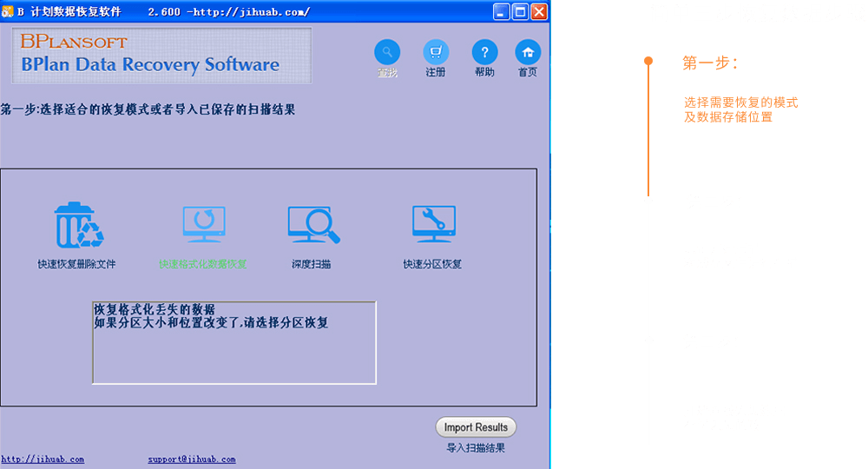Click the 深度扫描 text label

click(311, 264)
